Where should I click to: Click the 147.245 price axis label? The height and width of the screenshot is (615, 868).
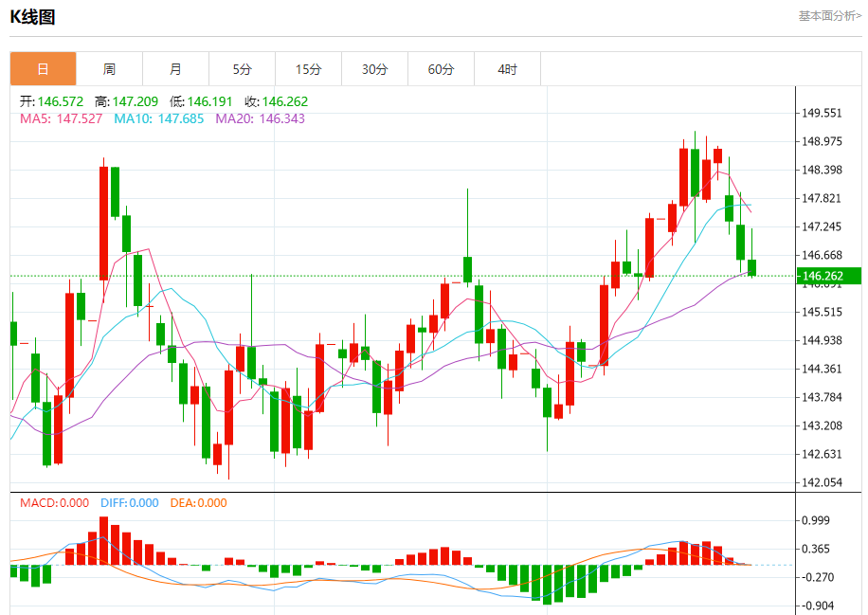pyautogui.click(x=822, y=226)
